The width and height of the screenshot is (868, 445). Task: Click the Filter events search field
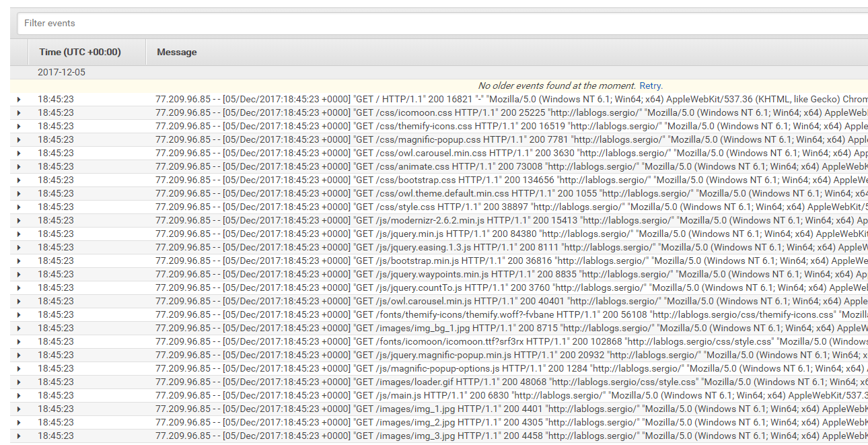coord(442,23)
